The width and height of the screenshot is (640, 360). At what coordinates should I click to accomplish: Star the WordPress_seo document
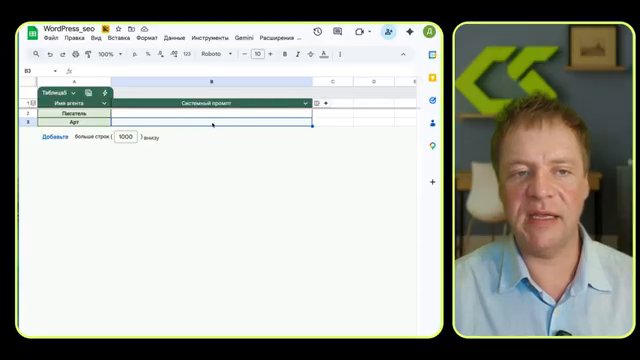click(118, 29)
